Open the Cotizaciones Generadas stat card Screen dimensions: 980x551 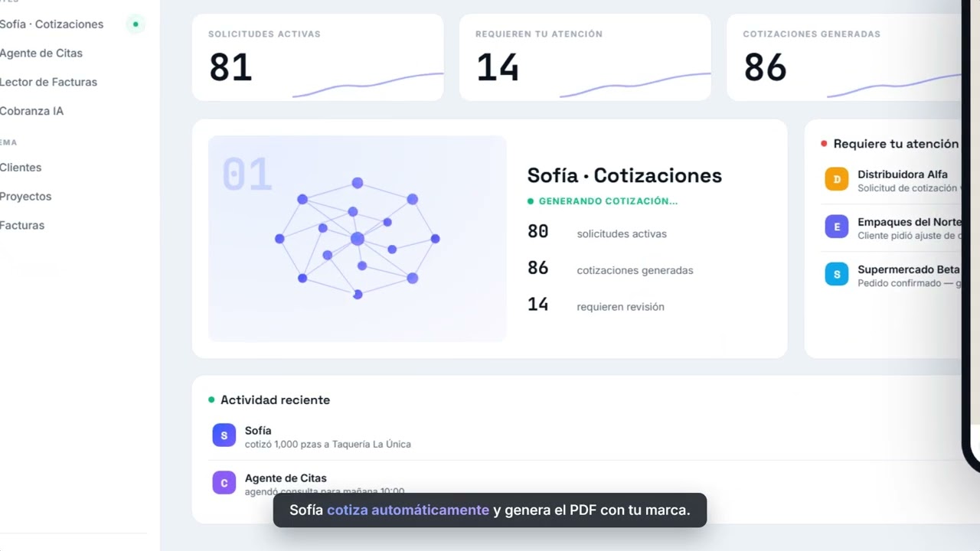[x=844, y=57]
